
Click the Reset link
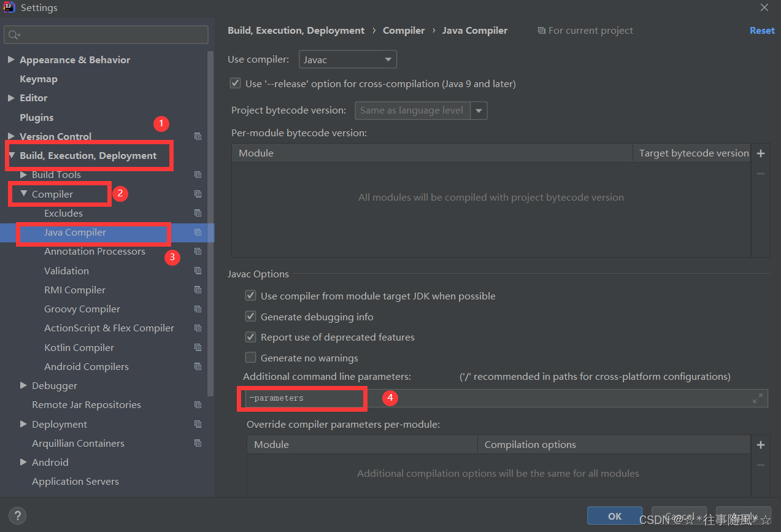pos(762,31)
